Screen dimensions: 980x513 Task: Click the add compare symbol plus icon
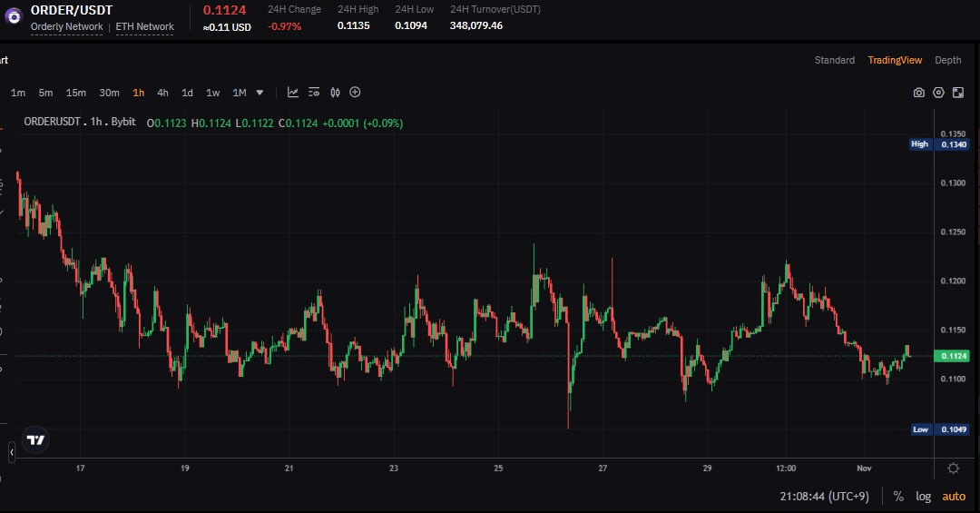(x=355, y=93)
